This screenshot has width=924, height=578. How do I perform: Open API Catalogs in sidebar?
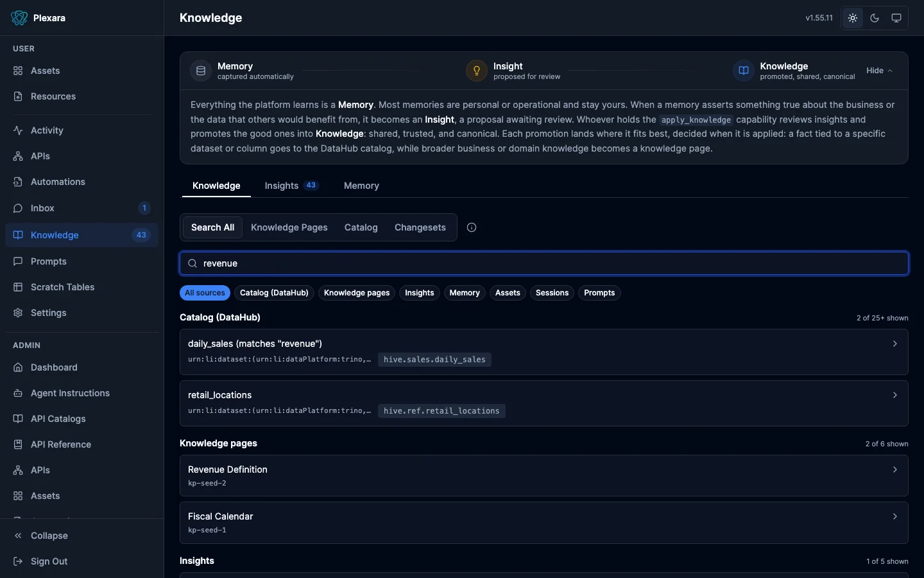pos(81,419)
